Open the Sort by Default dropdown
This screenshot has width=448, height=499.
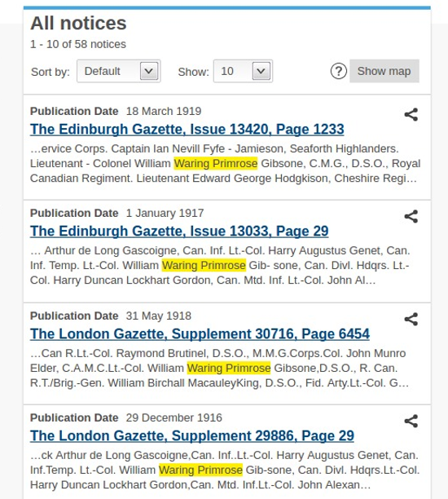pyautogui.click(x=119, y=71)
